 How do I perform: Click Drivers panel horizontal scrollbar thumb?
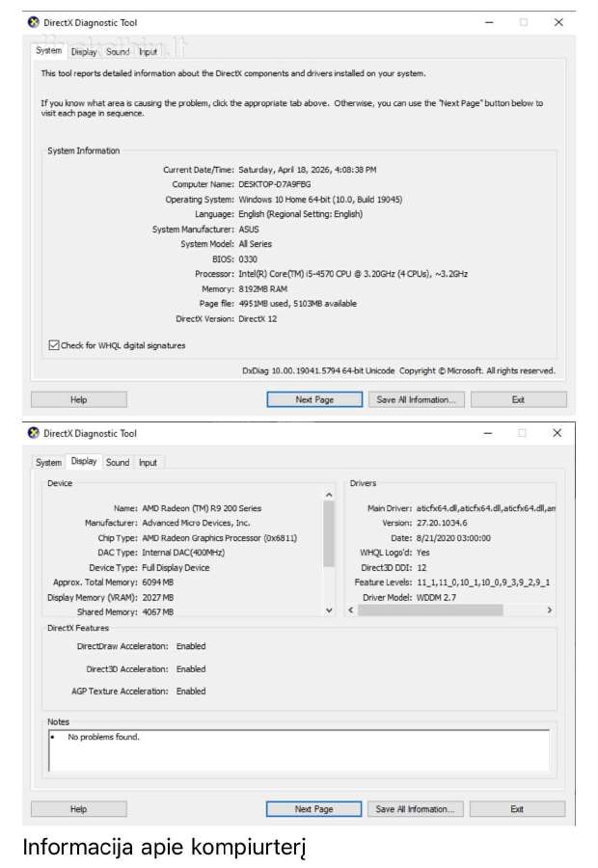point(430,610)
